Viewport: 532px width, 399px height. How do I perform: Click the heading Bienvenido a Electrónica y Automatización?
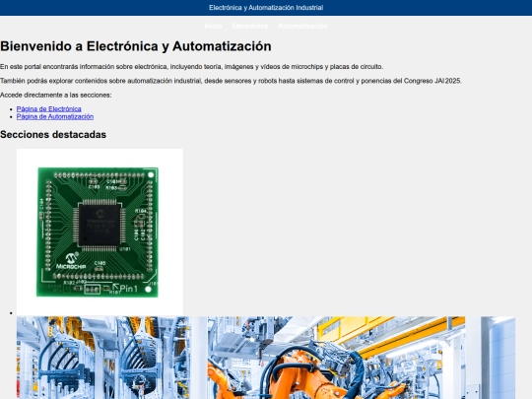pos(136,46)
